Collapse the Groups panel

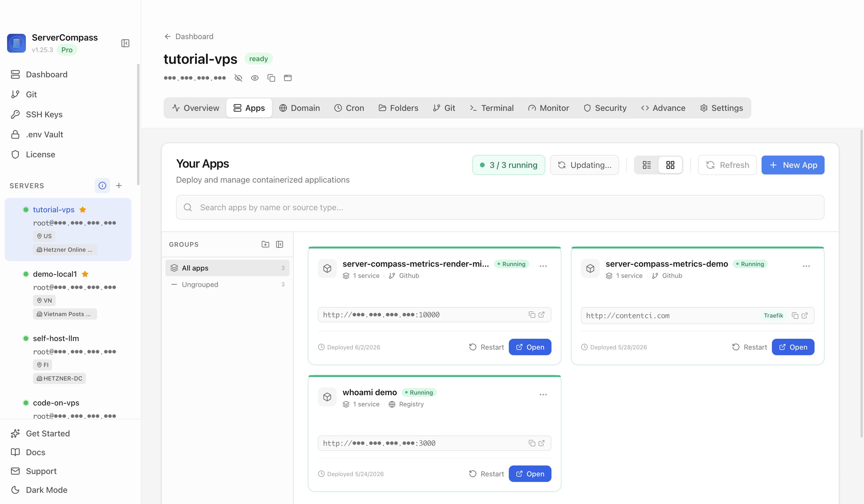coord(280,244)
